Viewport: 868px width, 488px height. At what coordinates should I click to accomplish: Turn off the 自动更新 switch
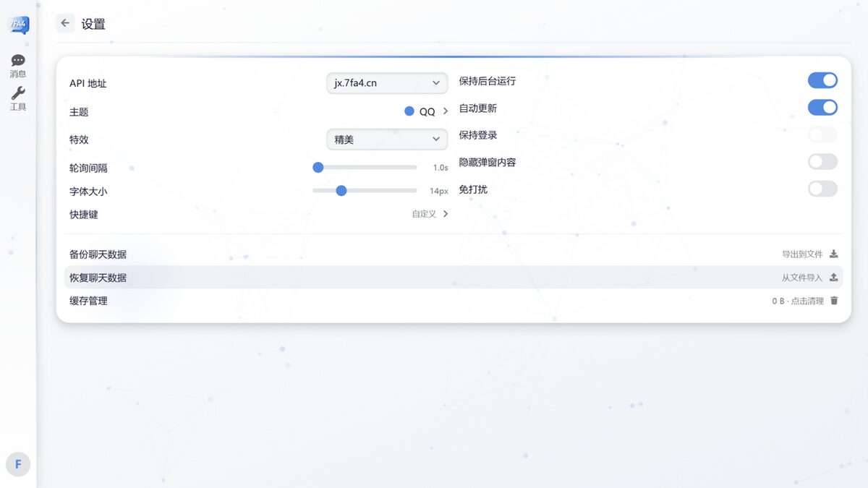click(x=822, y=108)
